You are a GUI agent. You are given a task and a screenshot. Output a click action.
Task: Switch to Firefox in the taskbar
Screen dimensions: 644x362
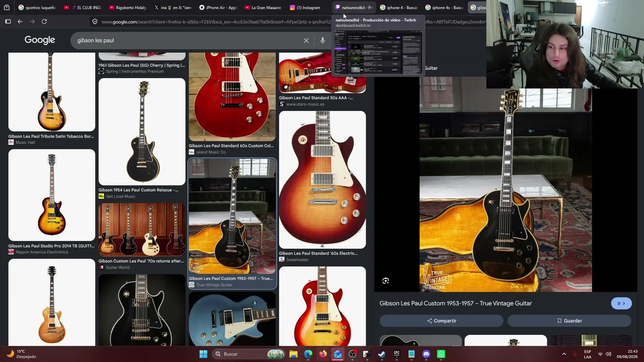pos(323,354)
